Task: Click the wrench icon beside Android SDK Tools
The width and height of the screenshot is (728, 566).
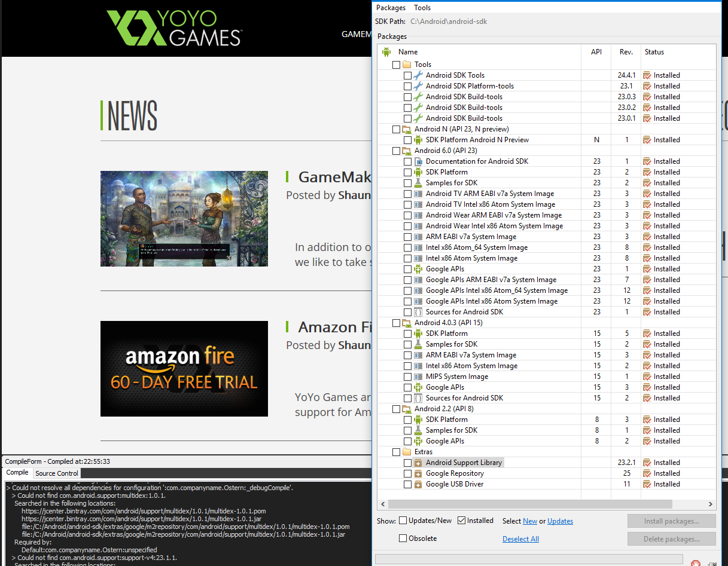Action: tap(418, 75)
